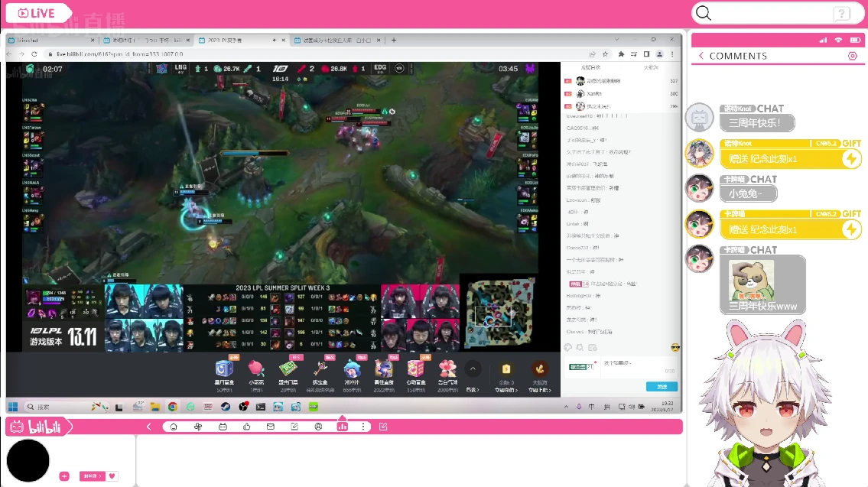Screen dimensions: 868x487
Task: Open the comments settings gear icon
Action: (x=853, y=56)
